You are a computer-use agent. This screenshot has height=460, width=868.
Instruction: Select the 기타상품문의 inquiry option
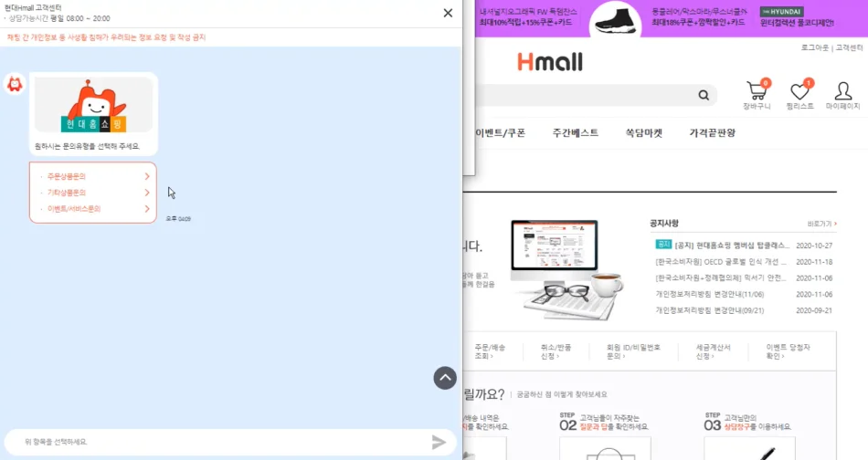[x=93, y=193]
